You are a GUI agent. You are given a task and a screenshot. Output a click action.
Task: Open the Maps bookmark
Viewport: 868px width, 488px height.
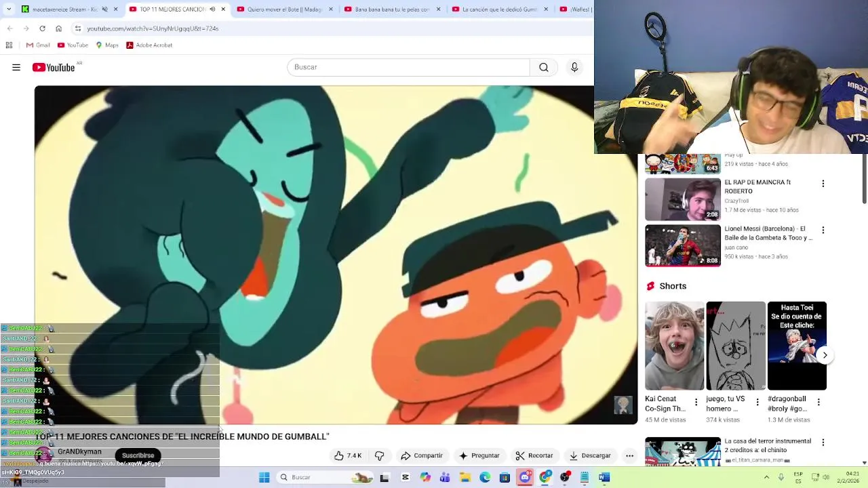coord(107,45)
